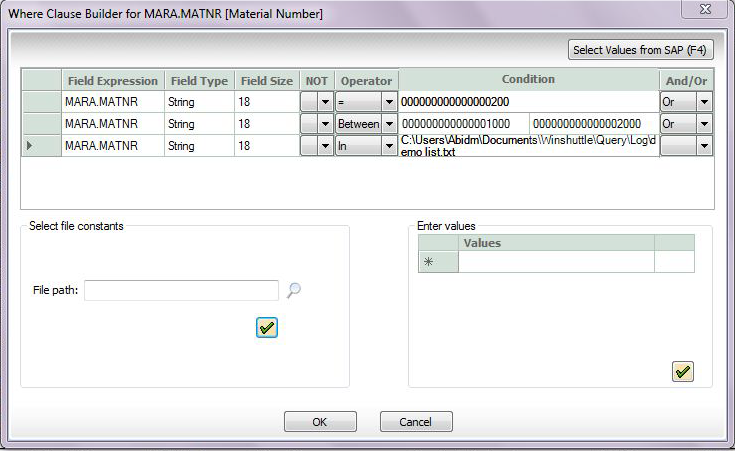Click the file path browse magnifier icon

click(293, 290)
